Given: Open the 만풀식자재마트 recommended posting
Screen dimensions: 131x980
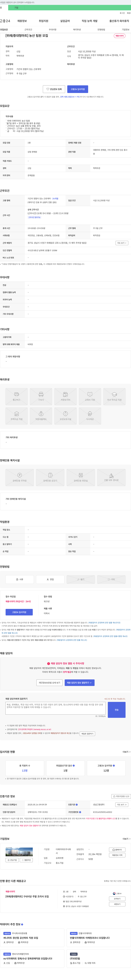Looking at the screenshot, I should tap(99, 938).
